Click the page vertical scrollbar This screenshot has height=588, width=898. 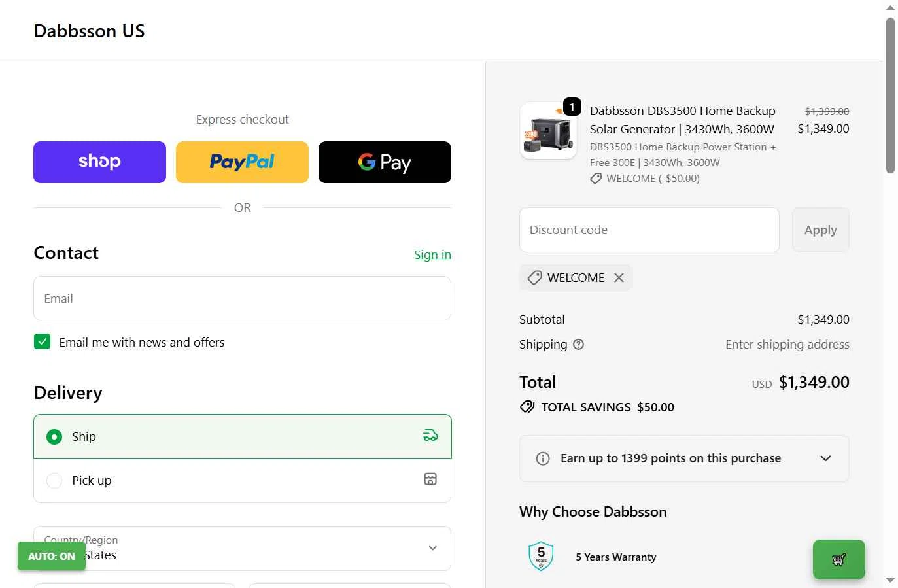[x=890, y=95]
